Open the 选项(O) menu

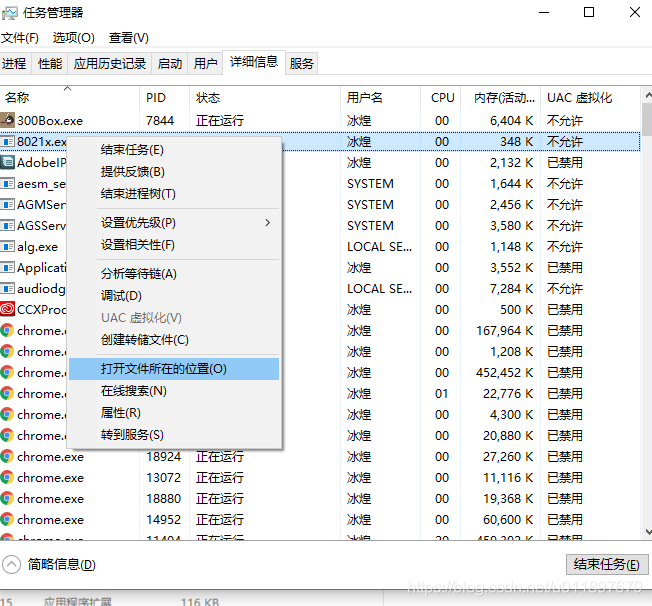click(74, 38)
